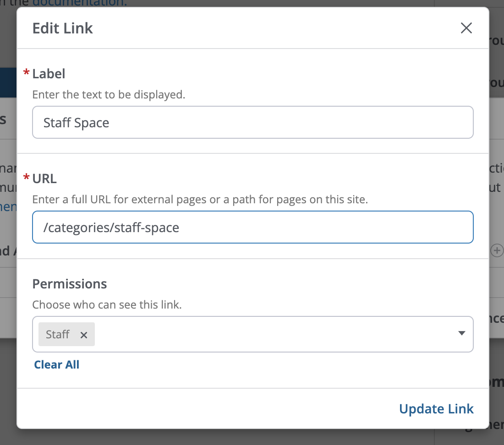
Task: Save changes with Update Link
Action: pyautogui.click(x=436, y=409)
